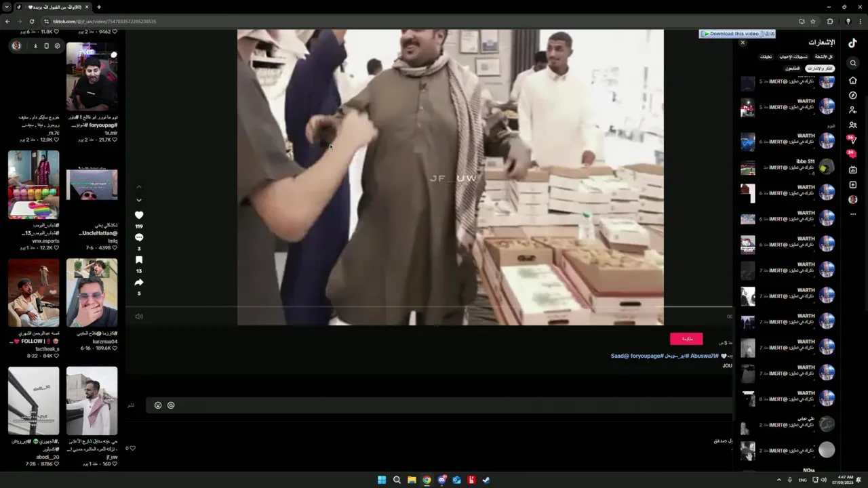Open emoji picker in comment box
Image resolution: width=868 pixels, height=488 pixels.
tap(158, 405)
